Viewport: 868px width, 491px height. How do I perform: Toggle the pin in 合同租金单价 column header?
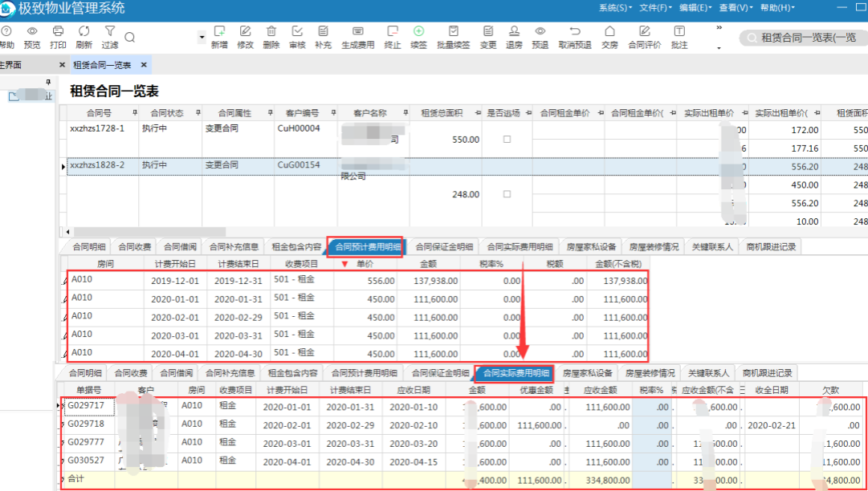pos(600,113)
